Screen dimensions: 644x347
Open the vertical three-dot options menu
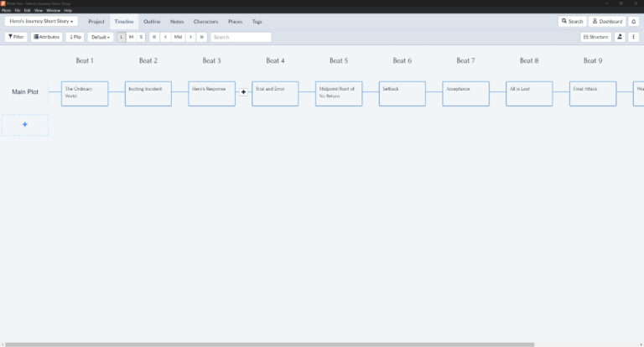click(633, 37)
